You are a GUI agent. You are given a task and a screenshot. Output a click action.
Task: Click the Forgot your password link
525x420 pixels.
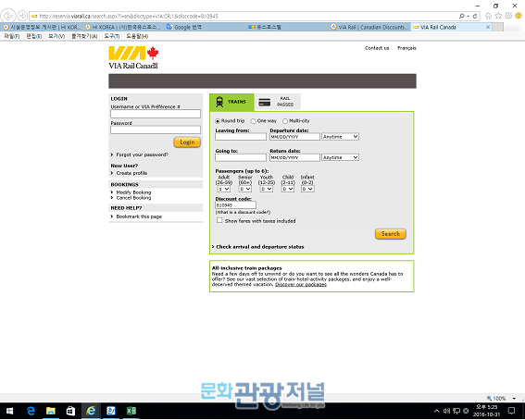[x=143, y=154]
